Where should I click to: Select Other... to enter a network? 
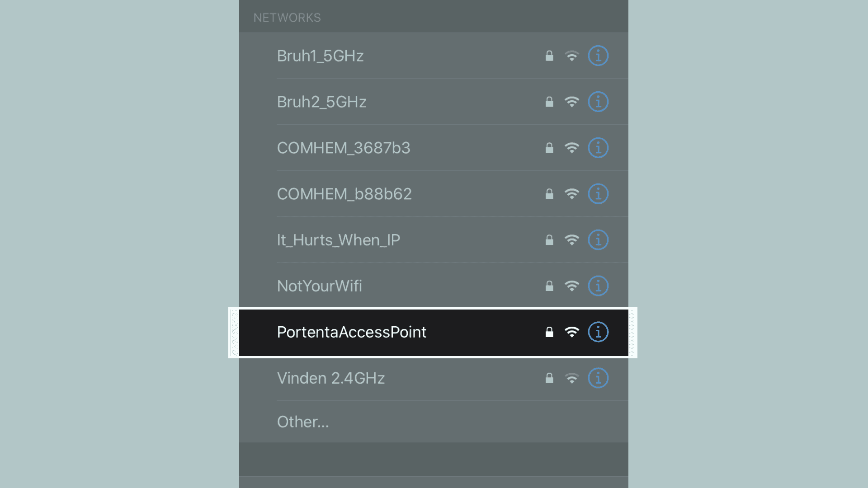(303, 422)
